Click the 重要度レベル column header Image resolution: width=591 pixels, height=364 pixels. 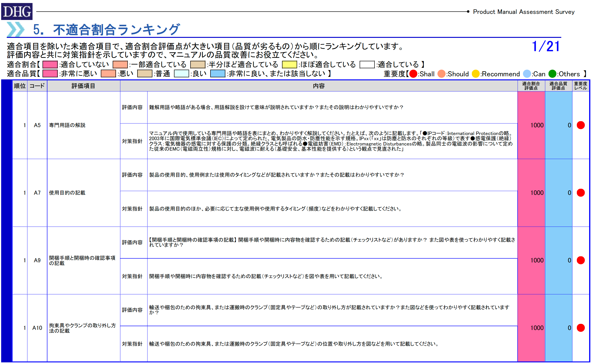click(x=580, y=86)
